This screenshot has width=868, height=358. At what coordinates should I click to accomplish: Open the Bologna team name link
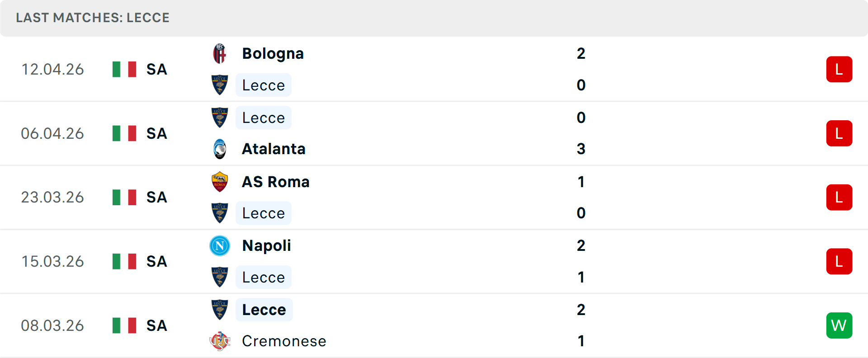point(273,54)
